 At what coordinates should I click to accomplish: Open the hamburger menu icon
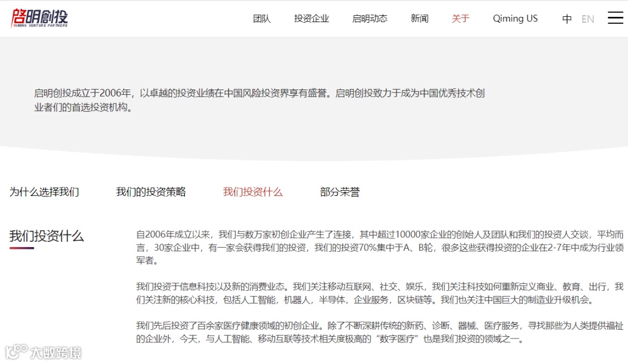(615, 17)
